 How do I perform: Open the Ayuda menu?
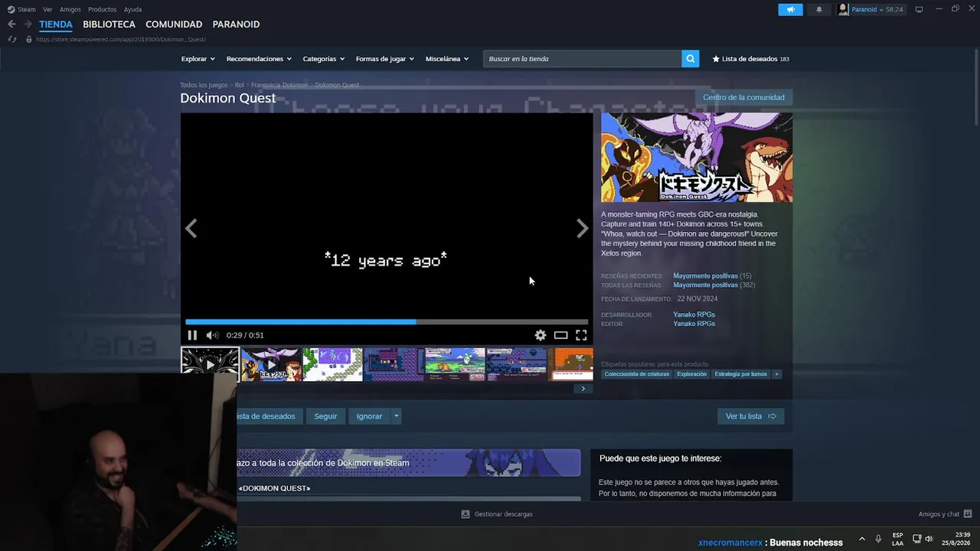(x=132, y=9)
